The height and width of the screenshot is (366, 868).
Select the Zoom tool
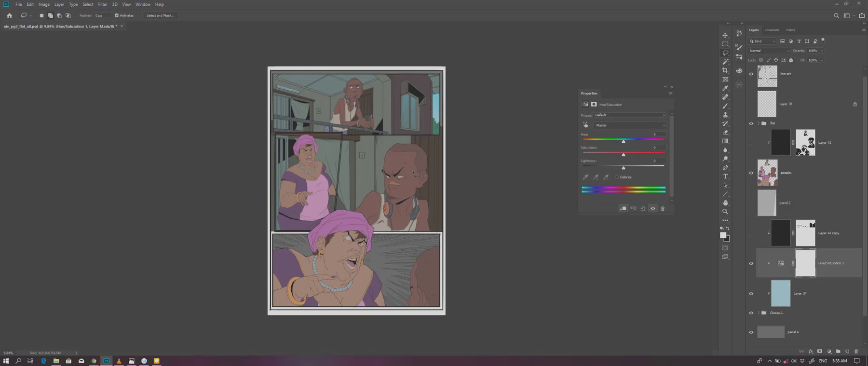tap(725, 211)
